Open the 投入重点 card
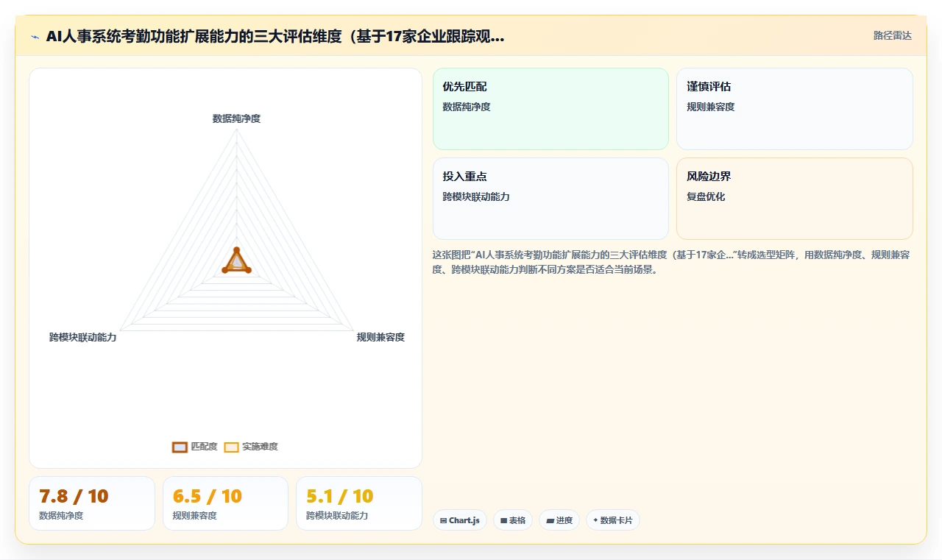 click(x=550, y=199)
